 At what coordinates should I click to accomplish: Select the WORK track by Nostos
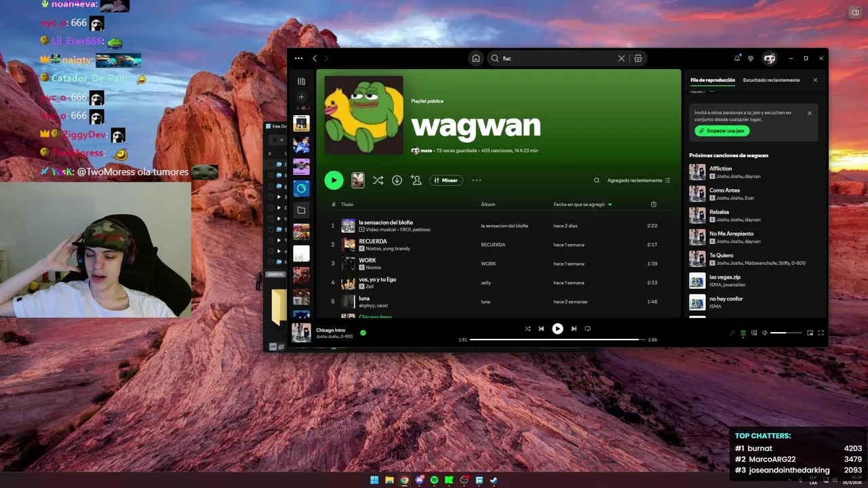click(x=498, y=264)
